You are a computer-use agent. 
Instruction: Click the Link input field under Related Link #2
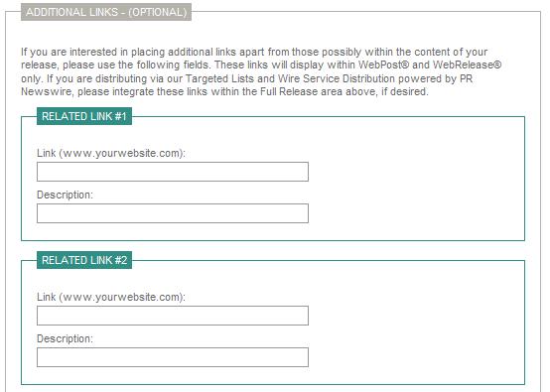(173, 316)
